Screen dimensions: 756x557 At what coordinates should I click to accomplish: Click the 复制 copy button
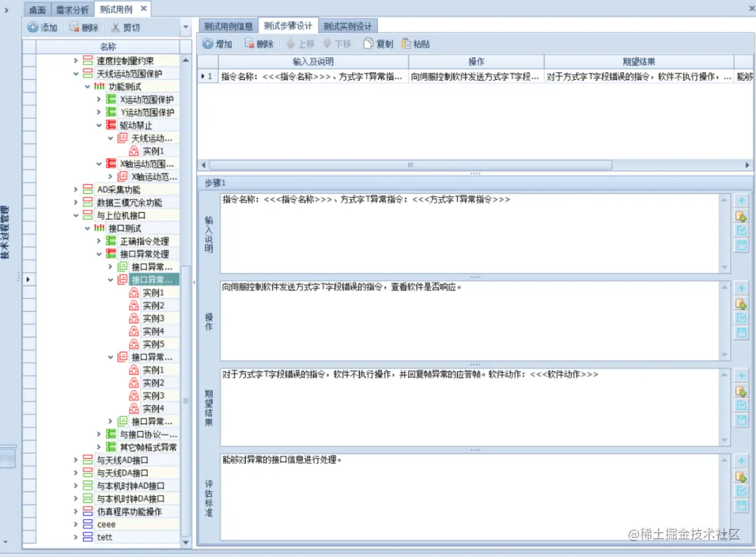379,44
